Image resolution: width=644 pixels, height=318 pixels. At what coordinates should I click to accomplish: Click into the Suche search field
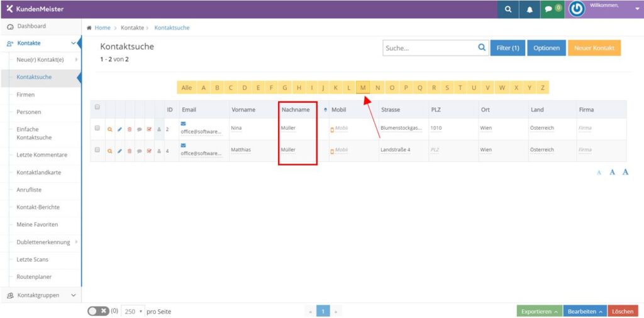[x=430, y=48]
